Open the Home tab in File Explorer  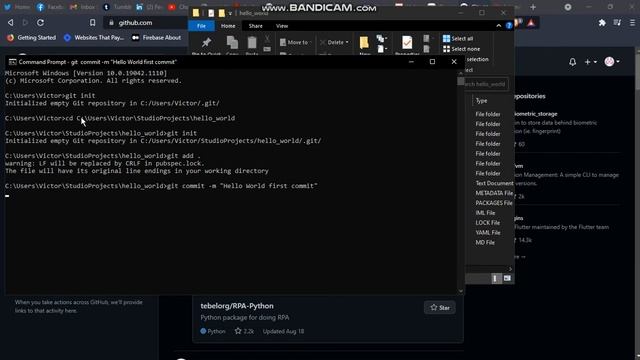228,26
